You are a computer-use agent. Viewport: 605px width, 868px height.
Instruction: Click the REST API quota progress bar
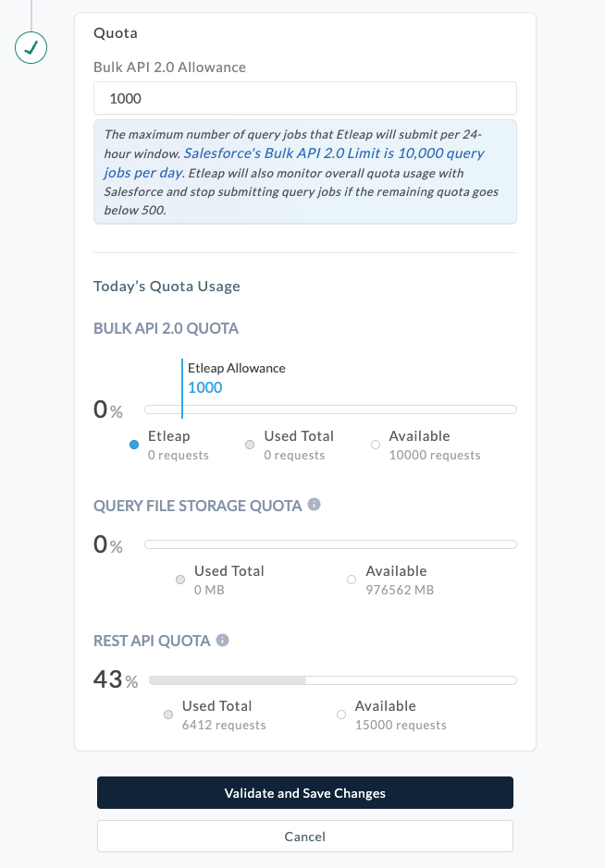pyautogui.click(x=330, y=679)
